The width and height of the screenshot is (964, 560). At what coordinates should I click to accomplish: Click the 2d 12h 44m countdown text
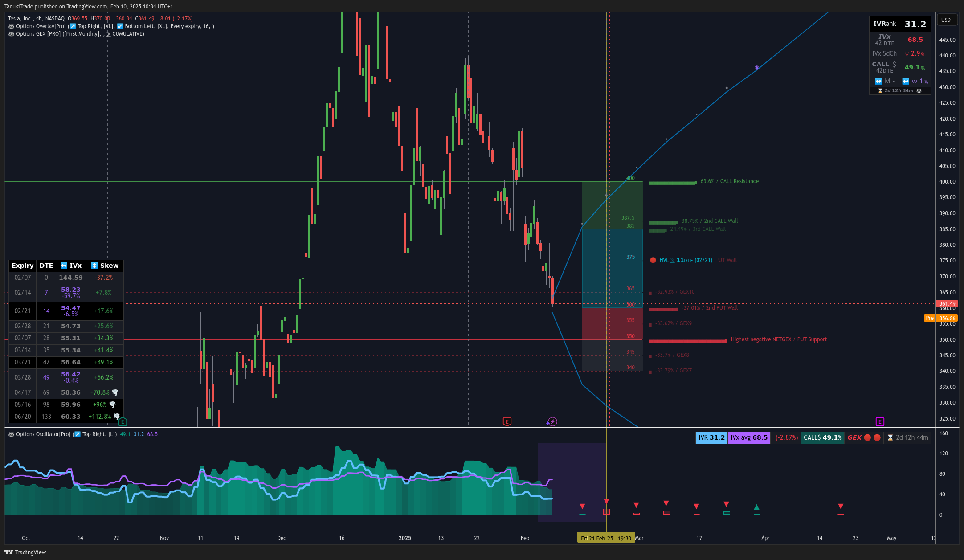912,437
